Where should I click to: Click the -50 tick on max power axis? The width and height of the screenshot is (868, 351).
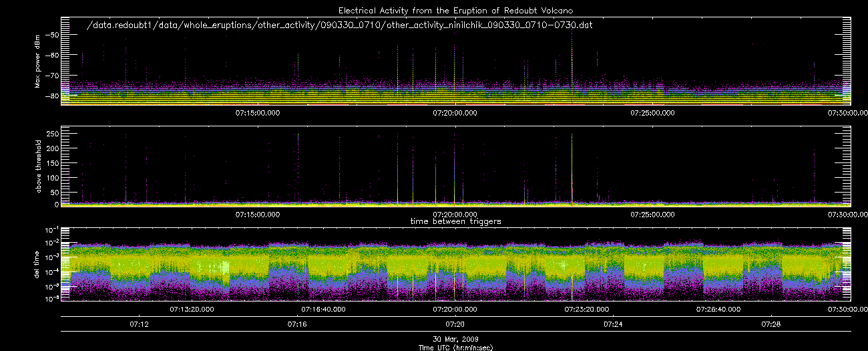[51, 35]
